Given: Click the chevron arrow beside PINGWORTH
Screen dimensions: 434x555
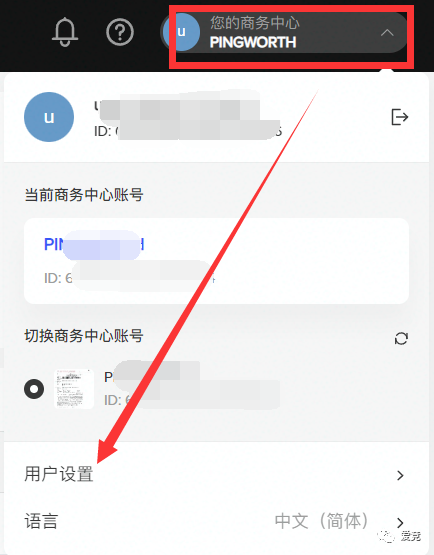Looking at the screenshot, I should point(387,33).
